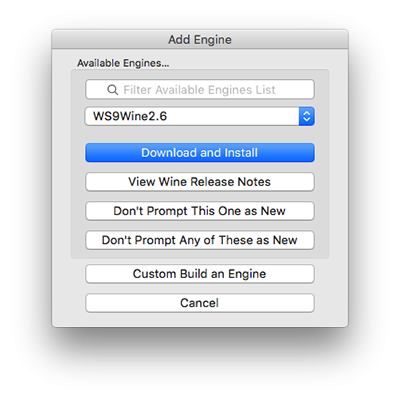Click the placeholder text in the engines filter
This screenshot has width=400, height=400.
[199, 90]
